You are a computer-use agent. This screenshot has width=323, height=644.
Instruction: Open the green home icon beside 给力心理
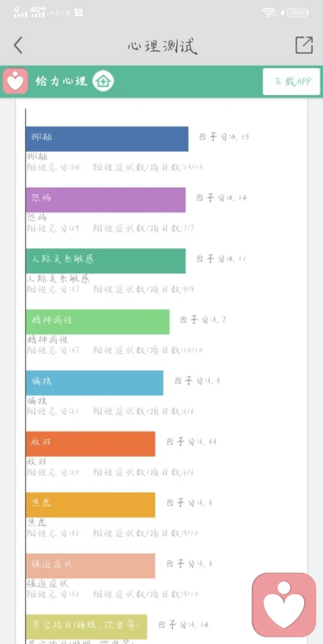coord(103,81)
